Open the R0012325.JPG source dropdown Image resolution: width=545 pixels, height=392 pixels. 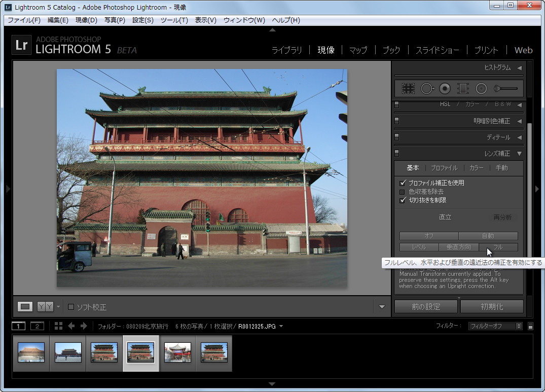(x=281, y=326)
